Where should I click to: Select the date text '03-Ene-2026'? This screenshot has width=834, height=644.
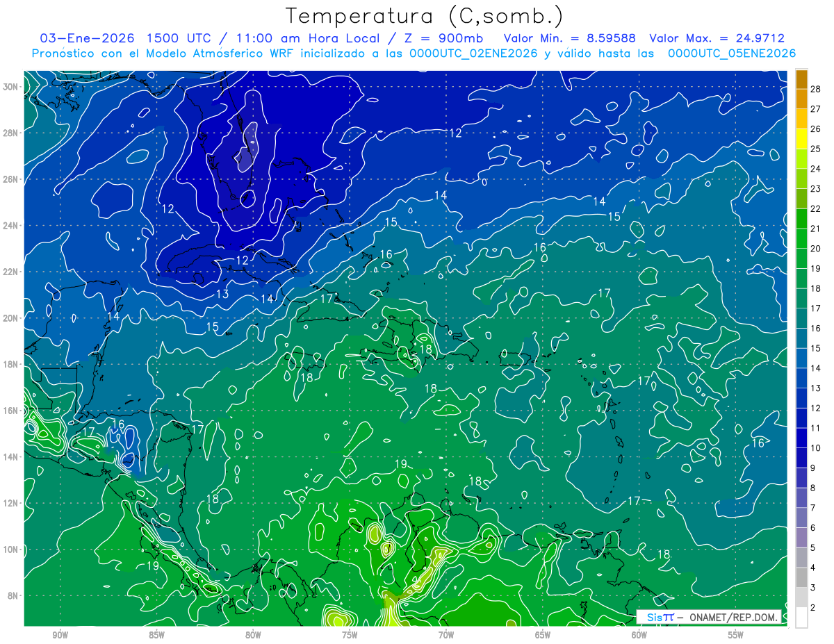click(88, 38)
